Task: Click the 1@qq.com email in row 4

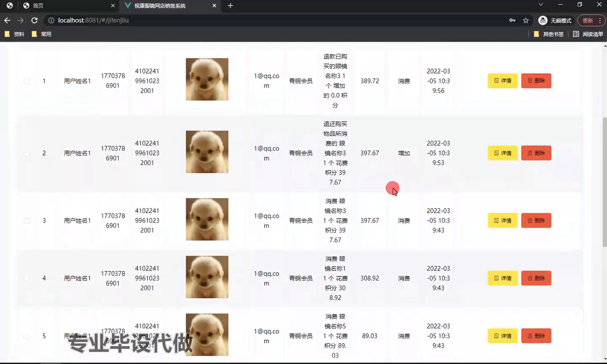Action: pos(266,278)
